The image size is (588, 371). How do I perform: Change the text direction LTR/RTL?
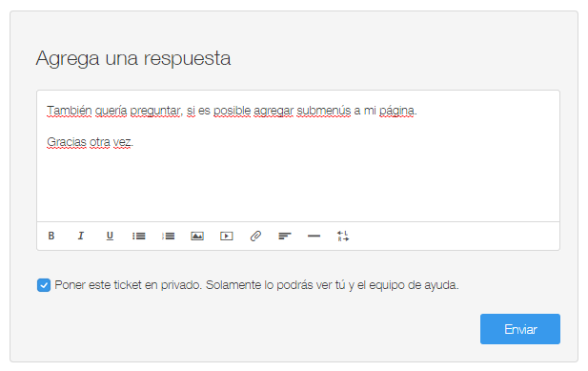(x=343, y=236)
